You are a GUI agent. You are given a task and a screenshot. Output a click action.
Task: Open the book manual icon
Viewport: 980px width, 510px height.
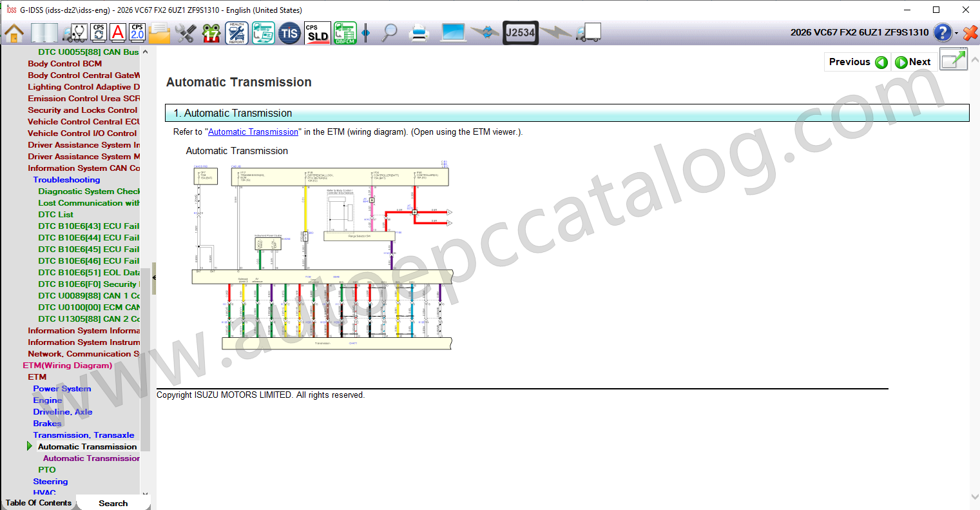click(x=44, y=33)
